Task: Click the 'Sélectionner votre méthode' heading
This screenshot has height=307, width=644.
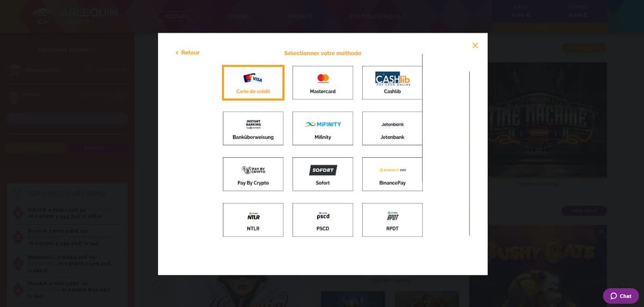Action: click(x=323, y=53)
